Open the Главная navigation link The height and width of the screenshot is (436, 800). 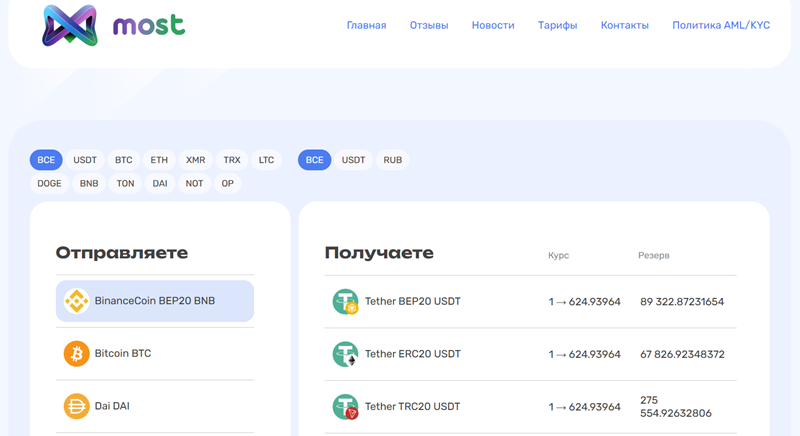[x=366, y=25]
